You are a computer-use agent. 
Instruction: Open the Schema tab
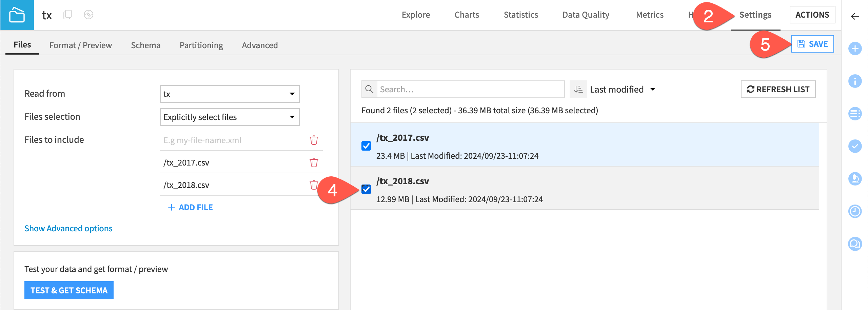[146, 45]
